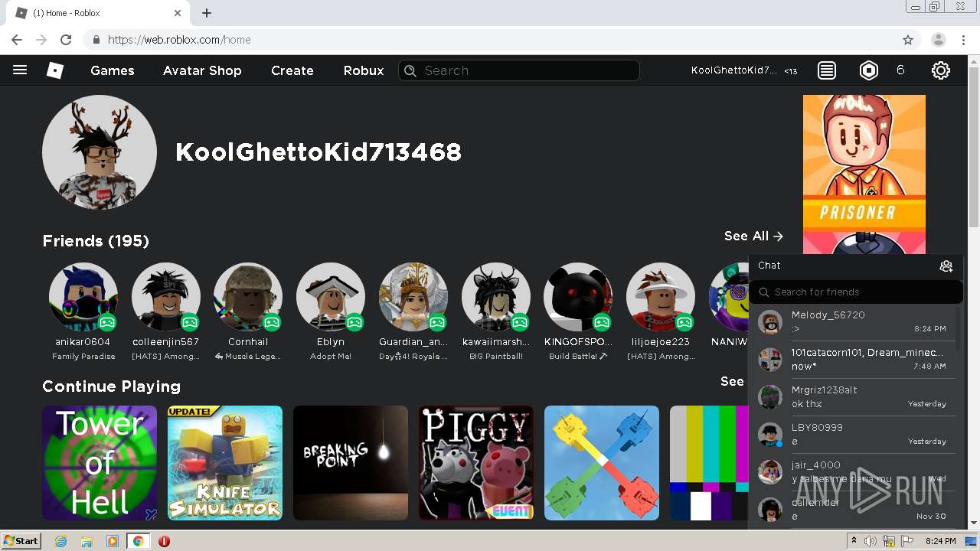The height and width of the screenshot is (551, 980).
Task: Open friend liljoejoe223's avatar
Action: pyautogui.click(x=661, y=297)
